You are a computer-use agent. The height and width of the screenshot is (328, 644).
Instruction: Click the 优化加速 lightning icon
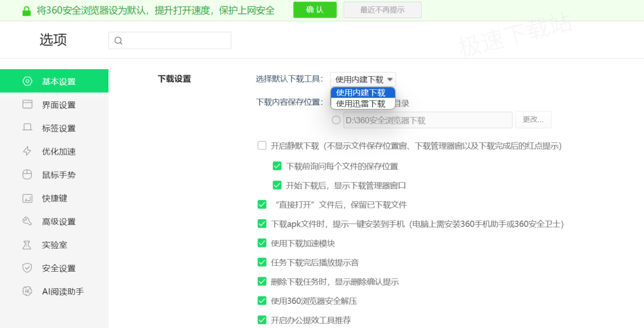pos(27,151)
